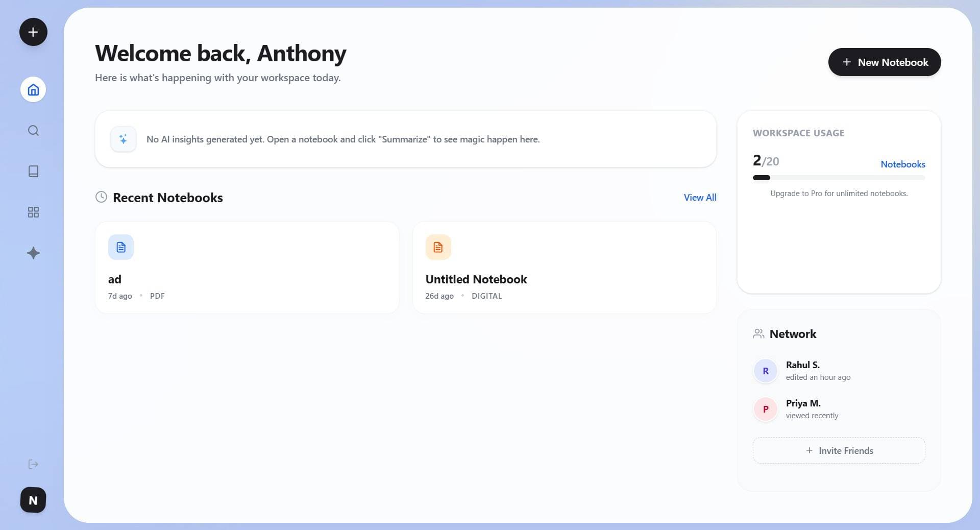Click the Notebooks link in Workspace Usage
This screenshot has height=530, width=980.
click(903, 164)
